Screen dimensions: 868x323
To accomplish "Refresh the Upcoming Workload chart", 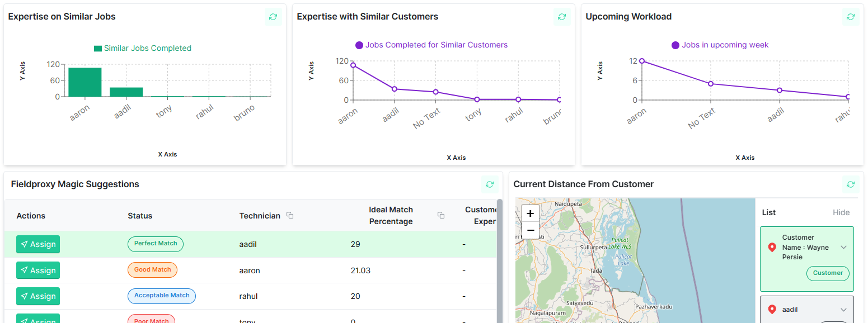I will click(851, 17).
